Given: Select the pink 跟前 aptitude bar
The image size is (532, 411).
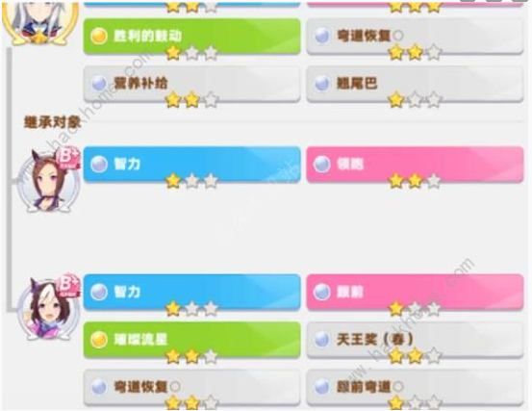Looking at the screenshot, I should 415,293.
